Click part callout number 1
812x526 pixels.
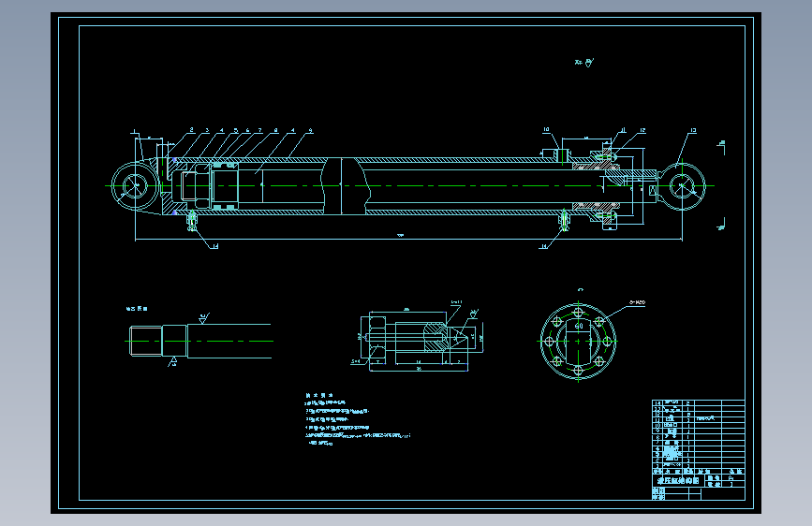(134, 132)
